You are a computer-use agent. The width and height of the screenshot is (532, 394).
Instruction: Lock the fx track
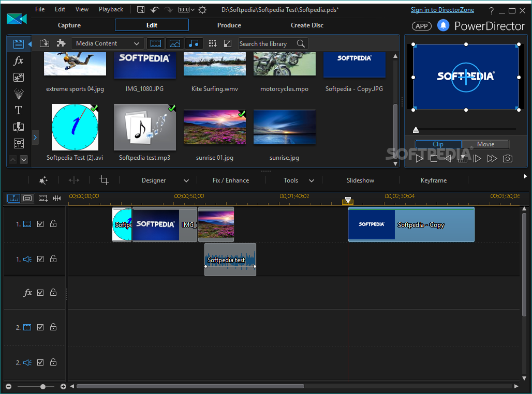(x=53, y=292)
